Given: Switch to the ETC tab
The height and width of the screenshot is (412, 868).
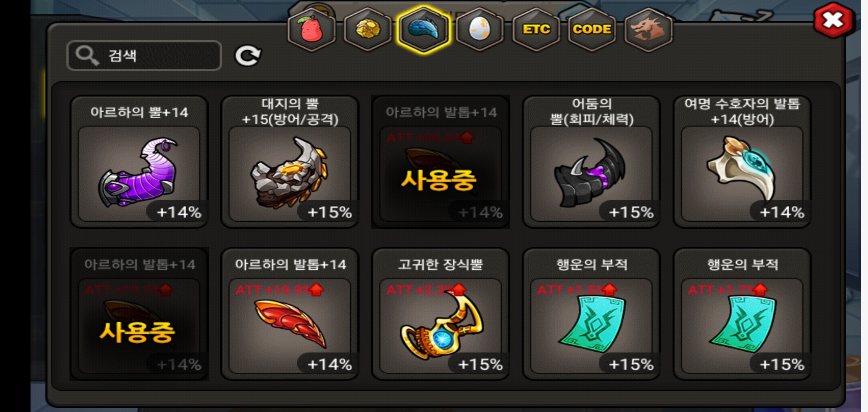Looking at the screenshot, I should pos(536,29).
